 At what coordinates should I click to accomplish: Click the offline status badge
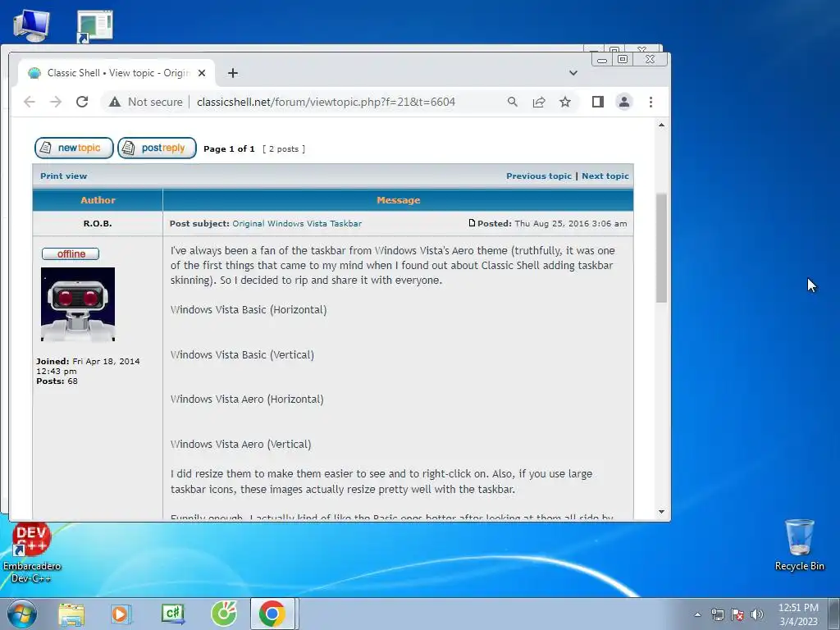(71, 254)
